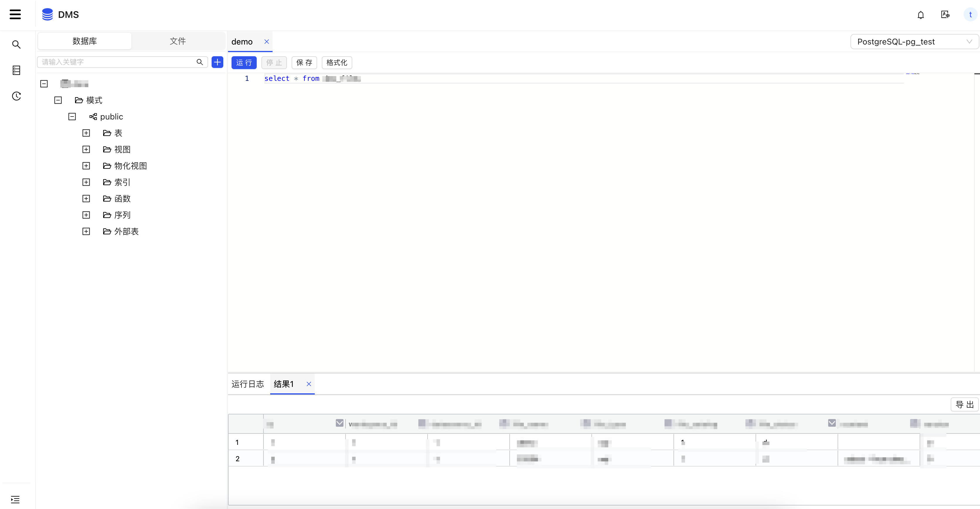Select result row number 2
Image resolution: width=980 pixels, height=509 pixels.
237,459
